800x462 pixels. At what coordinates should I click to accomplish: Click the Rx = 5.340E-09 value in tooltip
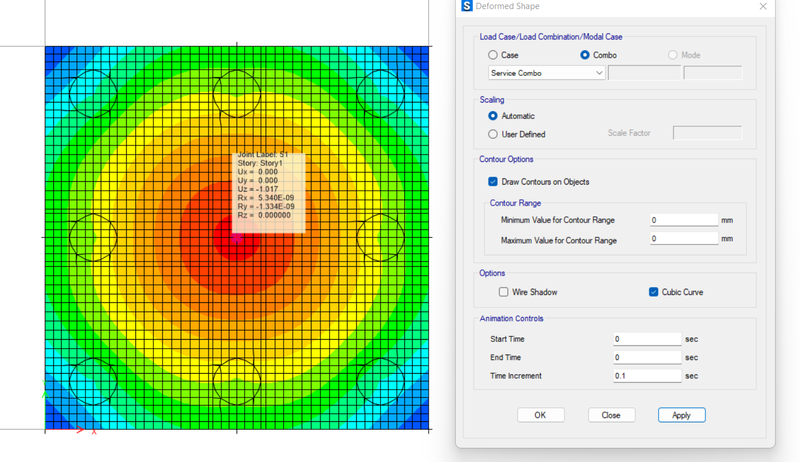[266, 198]
